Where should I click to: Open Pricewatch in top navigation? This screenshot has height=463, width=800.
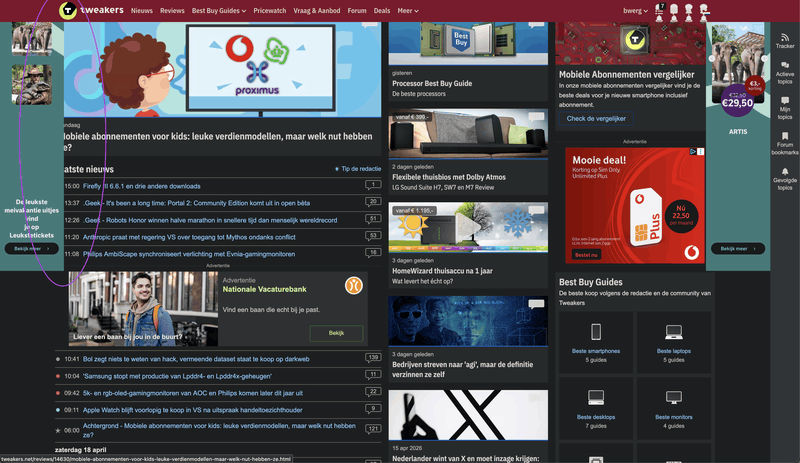[x=269, y=11]
